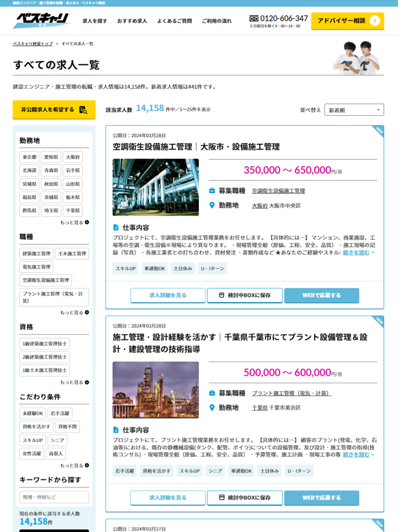Click WEBで応募する on the Osaka job
Viewport: 398px width, 532px height.
click(x=322, y=295)
